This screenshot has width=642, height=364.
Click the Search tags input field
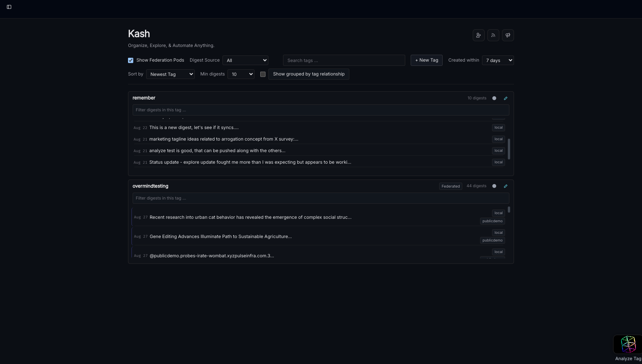pyautogui.click(x=344, y=60)
